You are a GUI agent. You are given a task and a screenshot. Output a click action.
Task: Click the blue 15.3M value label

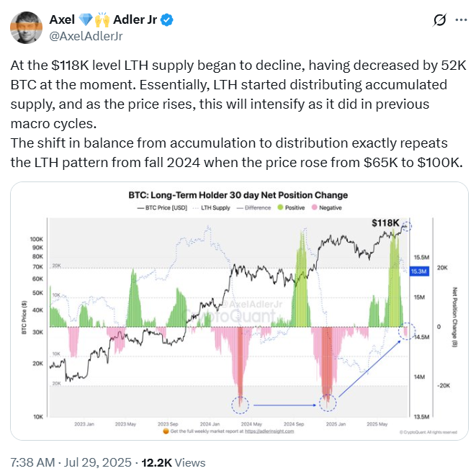[x=420, y=271]
